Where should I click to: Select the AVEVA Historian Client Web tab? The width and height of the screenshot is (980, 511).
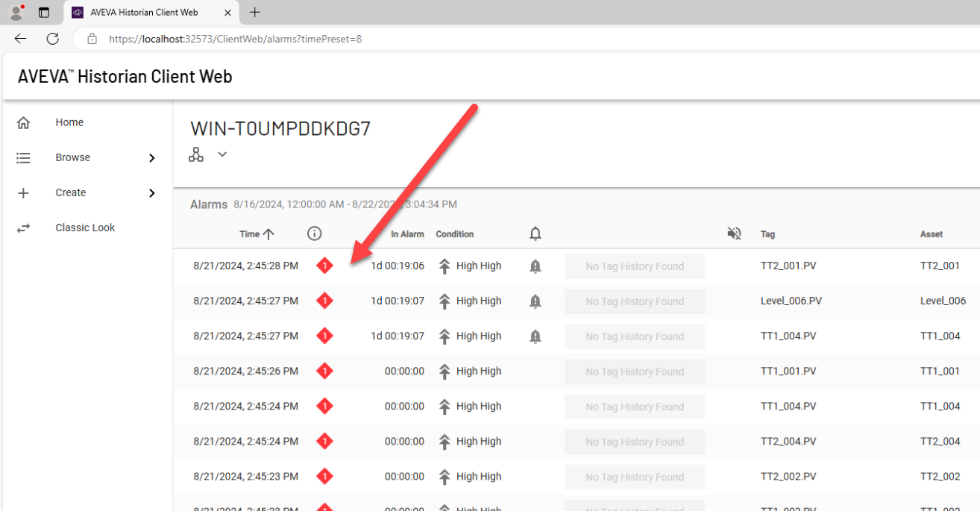[144, 12]
